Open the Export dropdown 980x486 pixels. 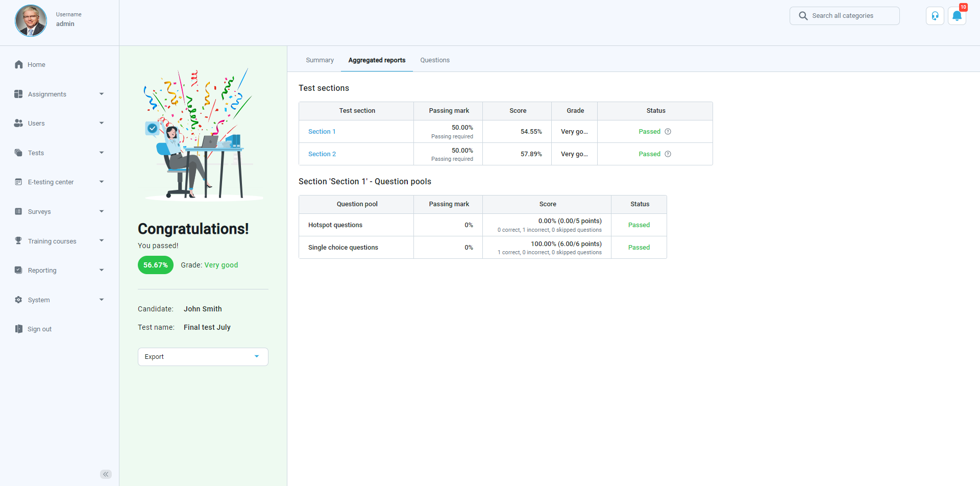(203, 357)
